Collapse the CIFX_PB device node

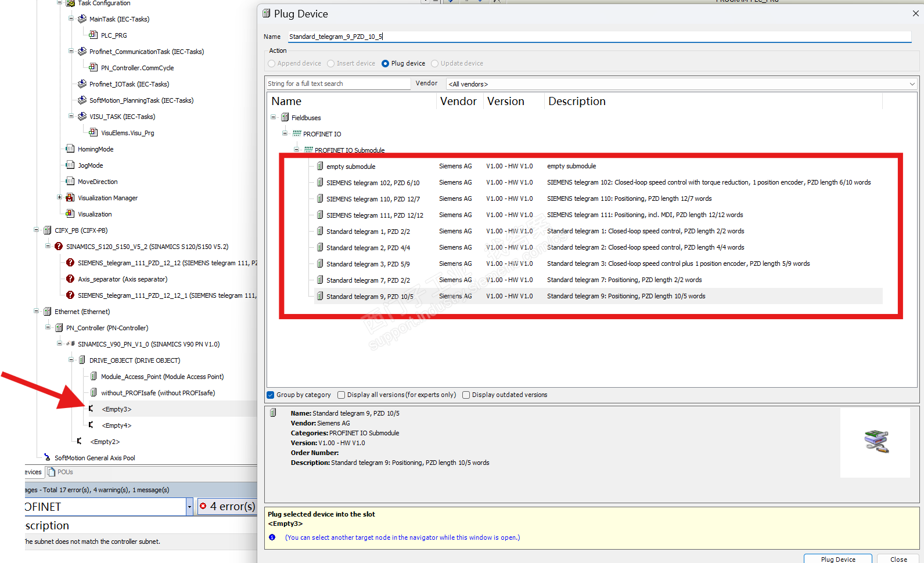click(36, 230)
